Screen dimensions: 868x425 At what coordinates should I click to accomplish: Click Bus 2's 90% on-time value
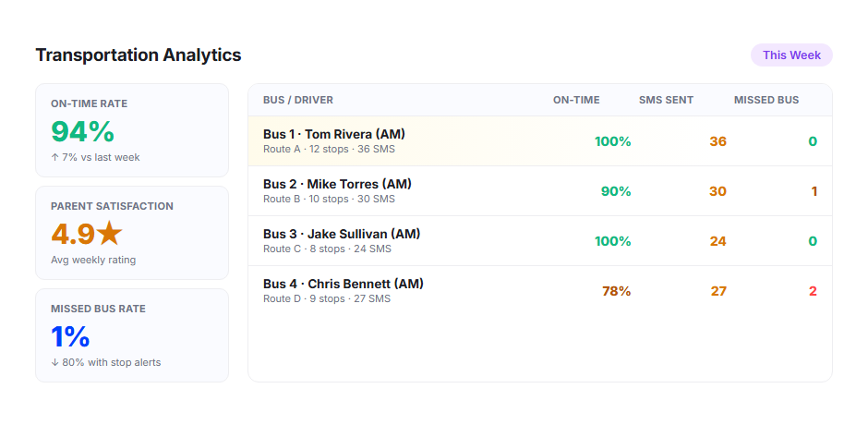616,192
